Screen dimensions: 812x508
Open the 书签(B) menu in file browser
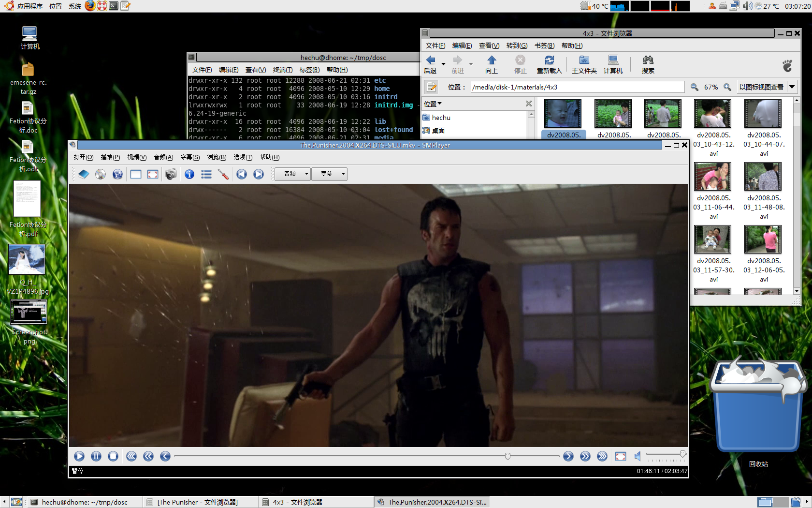pyautogui.click(x=544, y=45)
